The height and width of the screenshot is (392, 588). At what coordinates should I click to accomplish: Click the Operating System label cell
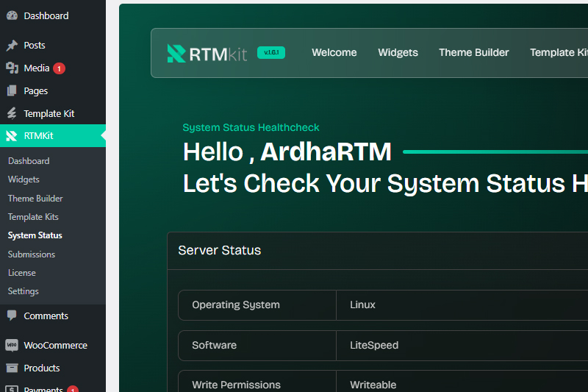257,305
